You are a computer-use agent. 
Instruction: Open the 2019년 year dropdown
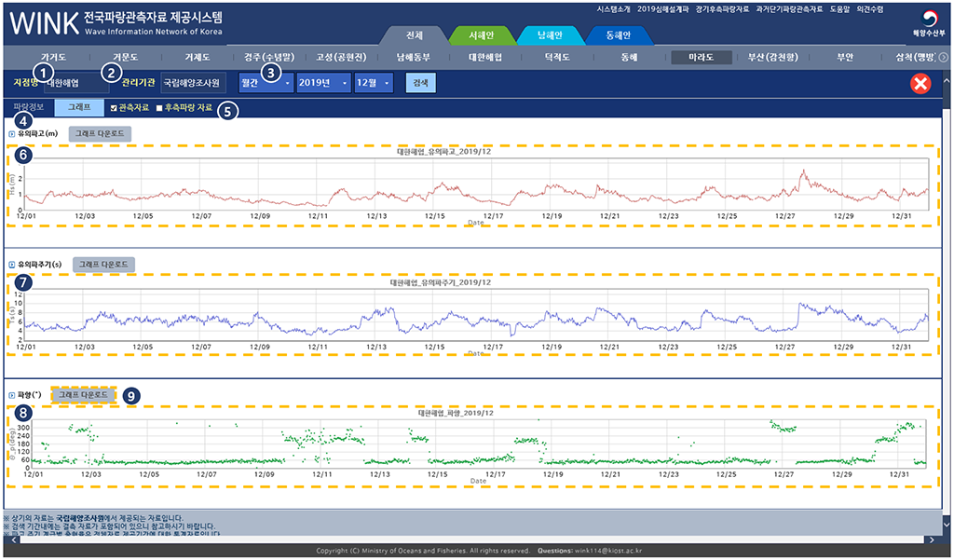pyautogui.click(x=324, y=83)
